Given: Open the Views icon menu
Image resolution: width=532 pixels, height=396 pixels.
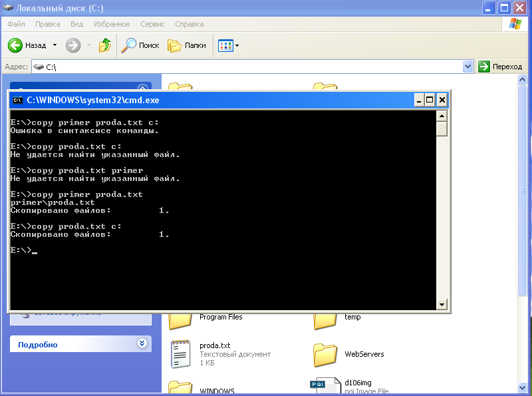Looking at the screenshot, I should (x=228, y=45).
